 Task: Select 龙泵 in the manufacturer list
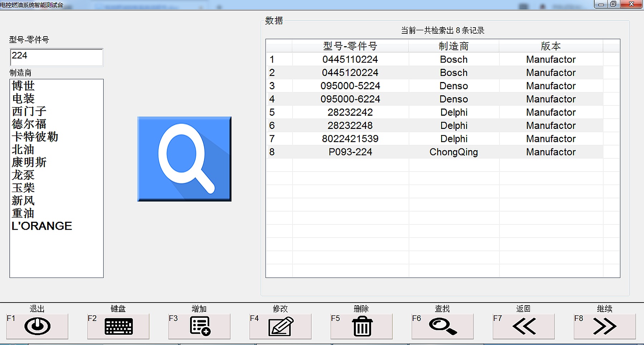[23, 175]
